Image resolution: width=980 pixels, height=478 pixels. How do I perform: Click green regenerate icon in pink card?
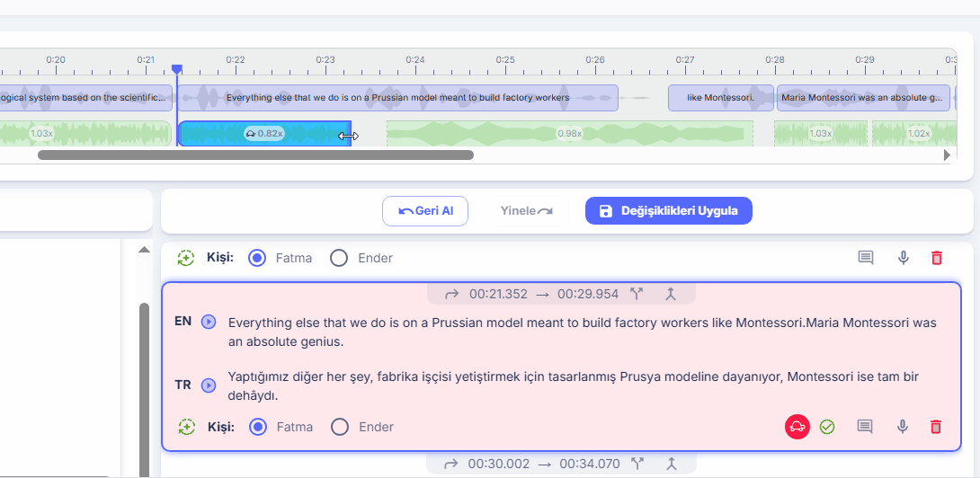186,427
